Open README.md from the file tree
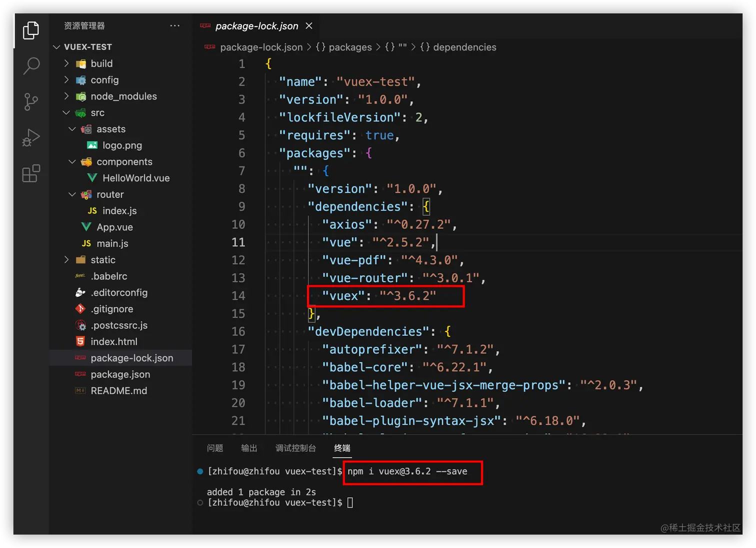Viewport: 756px width, 548px height. [x=119, y=391]
